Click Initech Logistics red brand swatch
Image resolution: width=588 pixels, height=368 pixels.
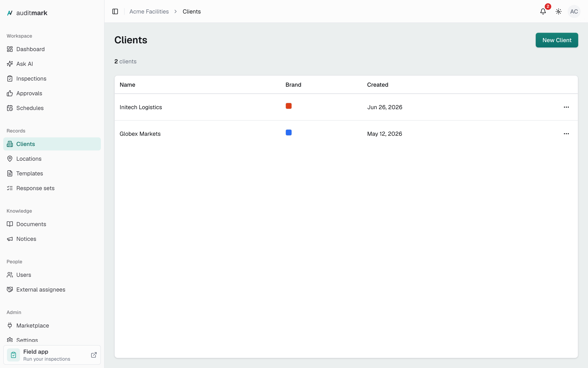289,106
